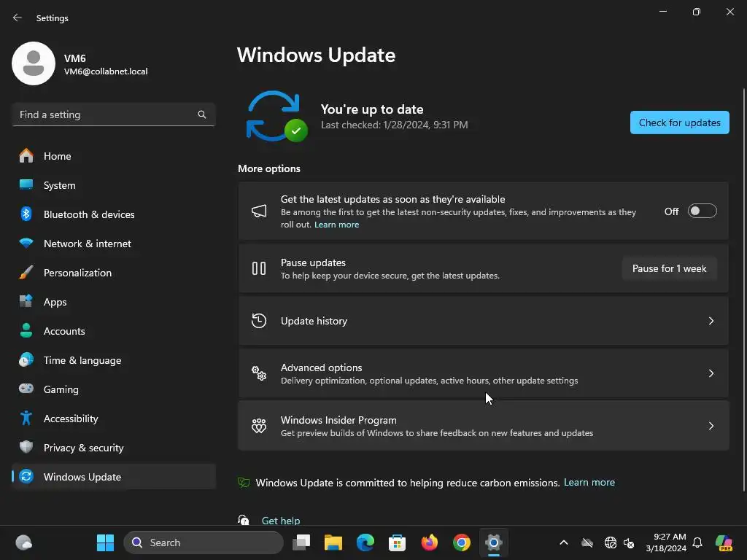Viewport: 747px width, 560px height.
Task: Click Check for updates button
Action: click(679, 122)
